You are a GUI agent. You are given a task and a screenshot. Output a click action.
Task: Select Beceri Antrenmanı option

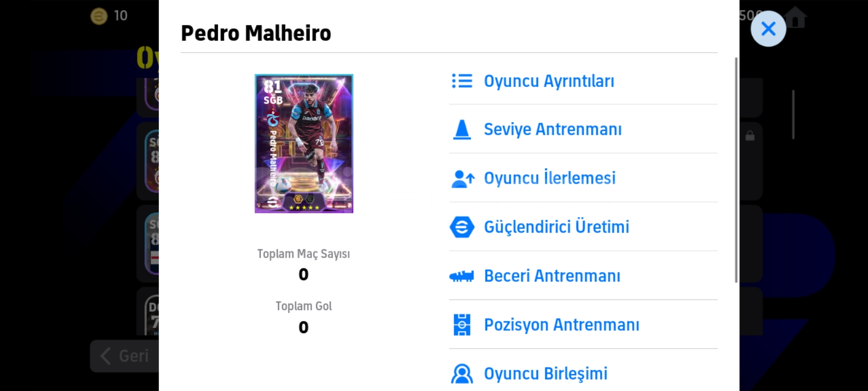[583, 276]
